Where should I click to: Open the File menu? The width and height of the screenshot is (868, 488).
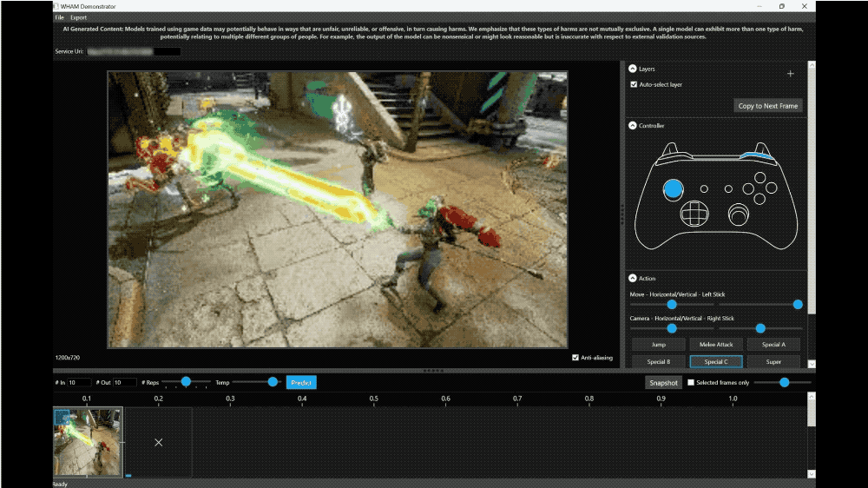[59, 17]
